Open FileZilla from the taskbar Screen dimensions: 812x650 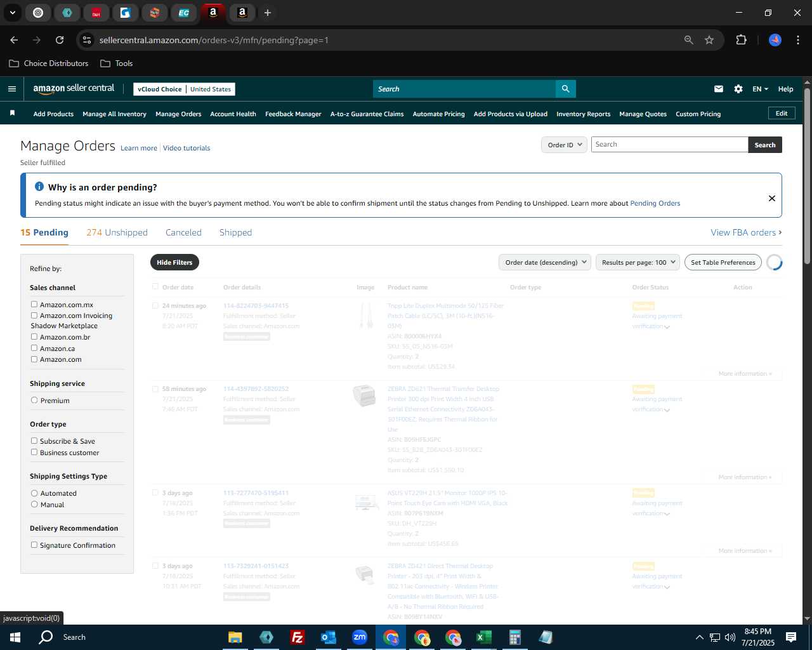pos(298,637)
